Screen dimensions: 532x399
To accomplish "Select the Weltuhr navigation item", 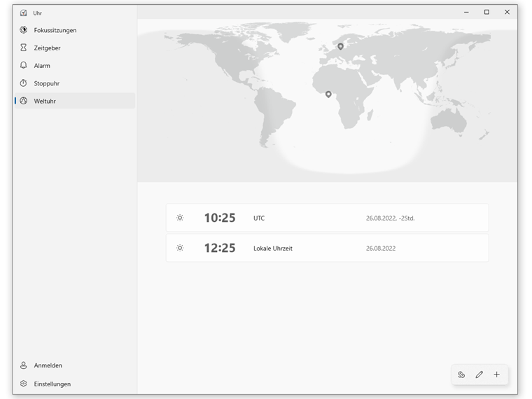I will (x=75, y=101).
